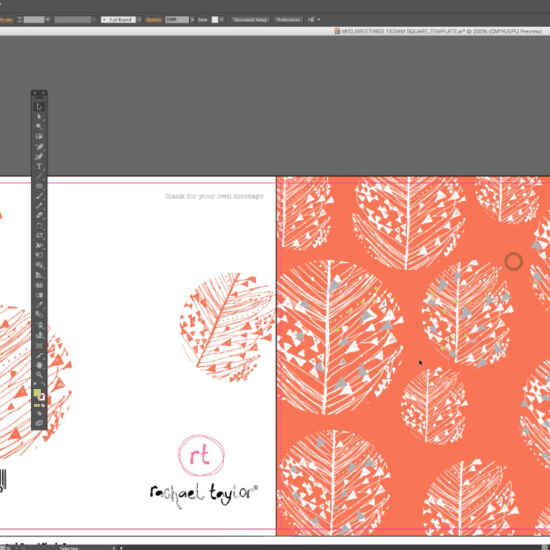Screen dimensions: 550x550
Task: Select the Zoom tool
Action: (x=39, y=375)
